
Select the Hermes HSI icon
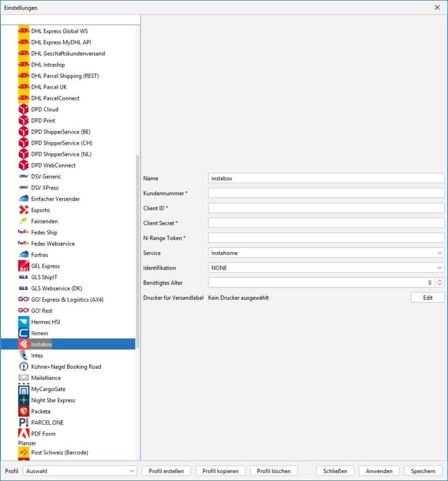(x=24, y=322)
